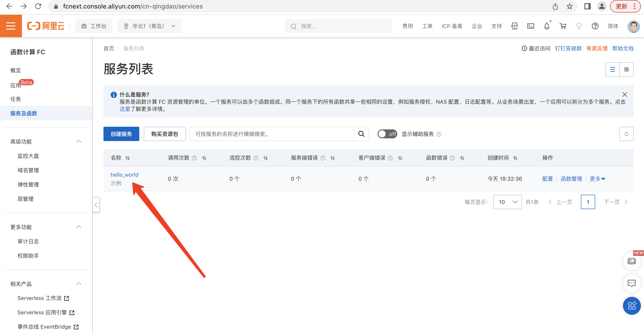Open 监控大盘 in sidebar
This screenshot has height=334, width=644.
28,156
